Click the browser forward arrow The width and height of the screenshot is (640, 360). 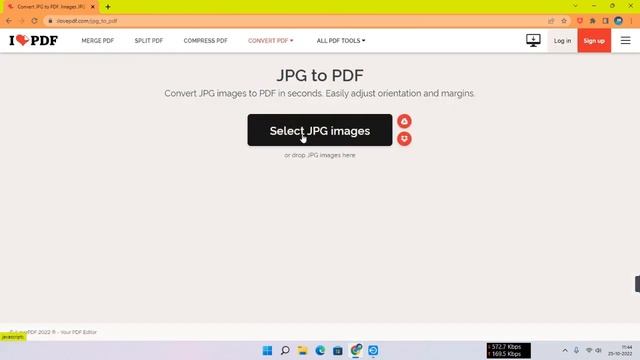[x=22, y=21]
